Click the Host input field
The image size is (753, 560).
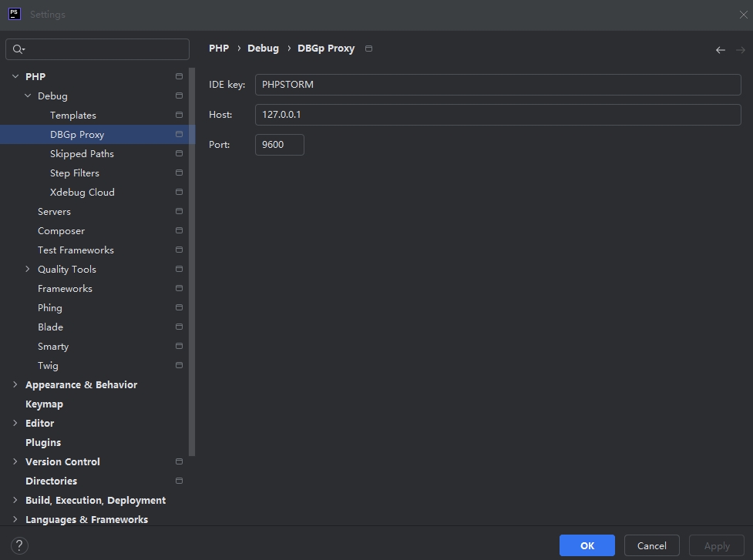(498, 115)
